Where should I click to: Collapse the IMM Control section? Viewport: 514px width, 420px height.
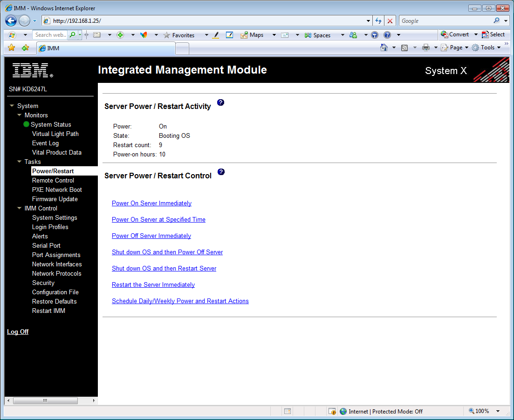(x=19, y=208)
